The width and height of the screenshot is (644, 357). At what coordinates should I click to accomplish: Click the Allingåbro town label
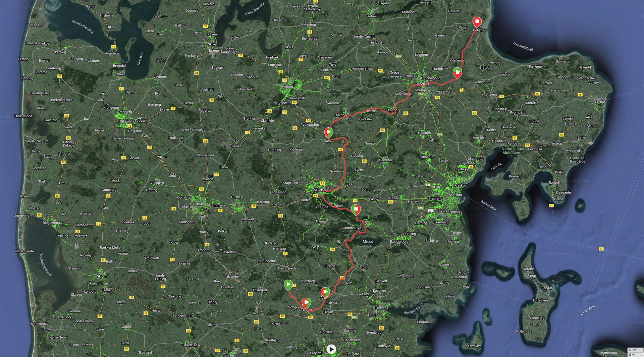(x=483, y=82)
